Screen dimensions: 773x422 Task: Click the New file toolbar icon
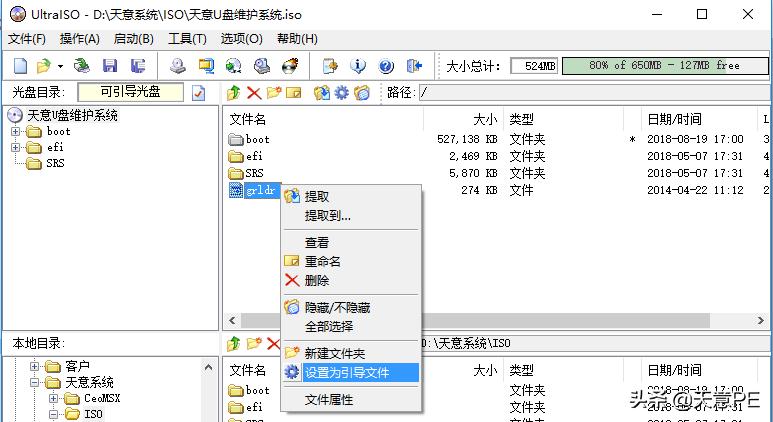[21, 65]
